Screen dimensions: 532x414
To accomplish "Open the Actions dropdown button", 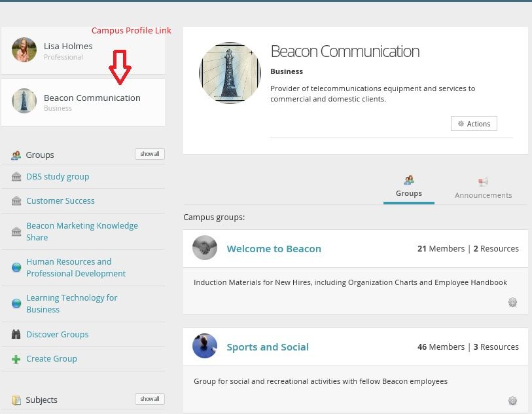I will click(474, 124).
